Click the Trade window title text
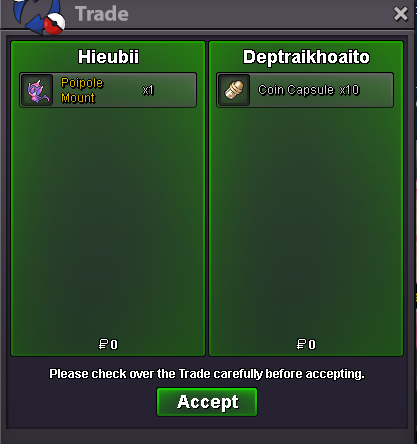The image size is (417, 444). click(x=102, y=14)
